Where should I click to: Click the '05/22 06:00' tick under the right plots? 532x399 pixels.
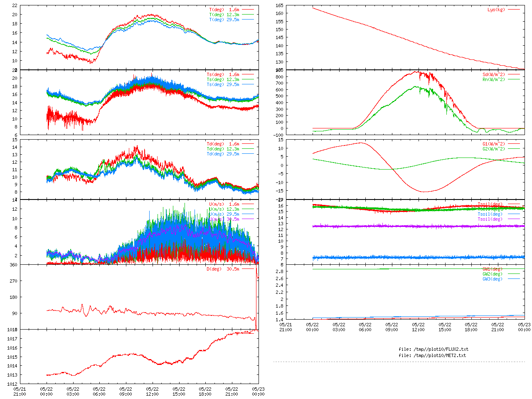tap(365, 327)
